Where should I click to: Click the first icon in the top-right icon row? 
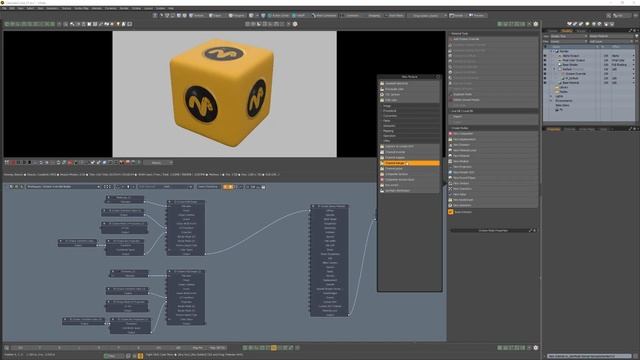(570, 24)
